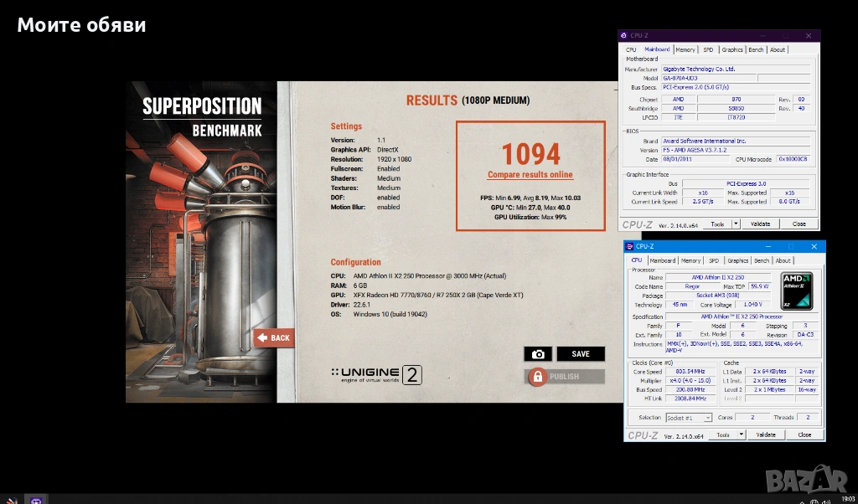858x504 pixels.
Task: Click the Unigine 2 logo in the results panel
Action: tap(375, 374)
